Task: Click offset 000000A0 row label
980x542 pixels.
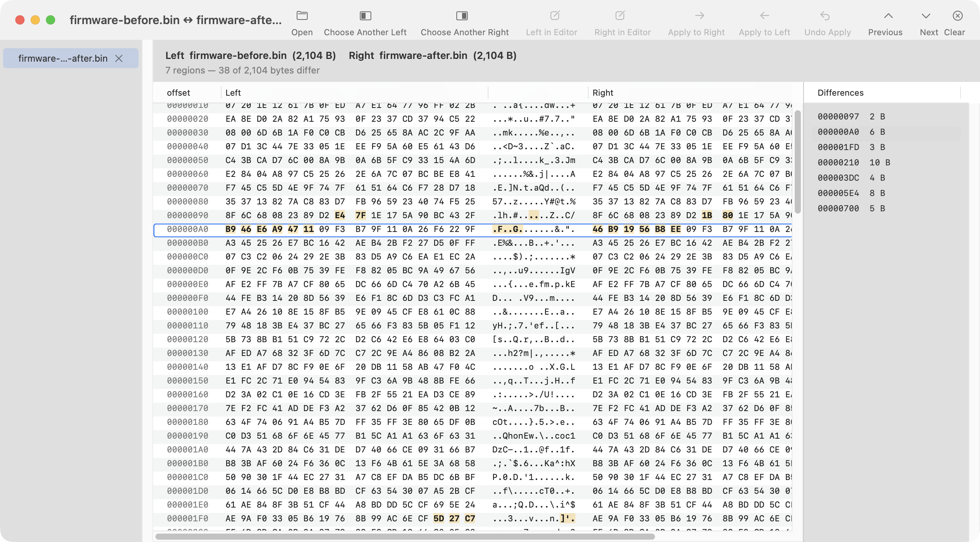Action: click(x=188, y=229)
